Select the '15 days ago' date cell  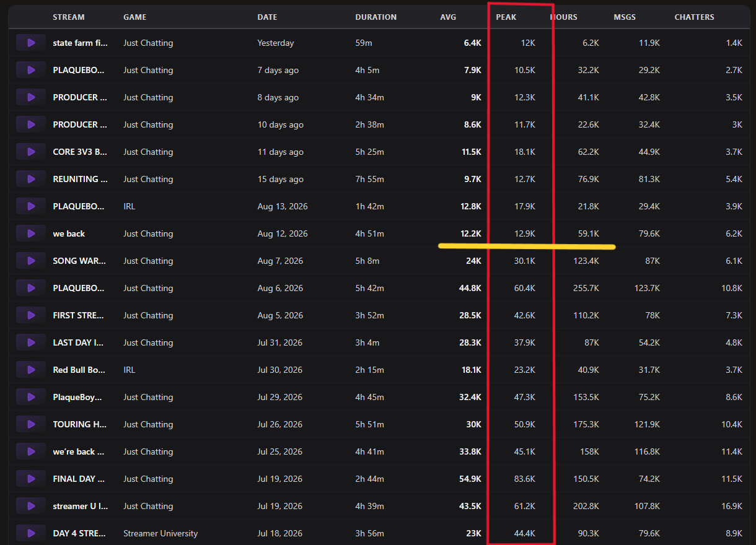(x=281, y=179)
